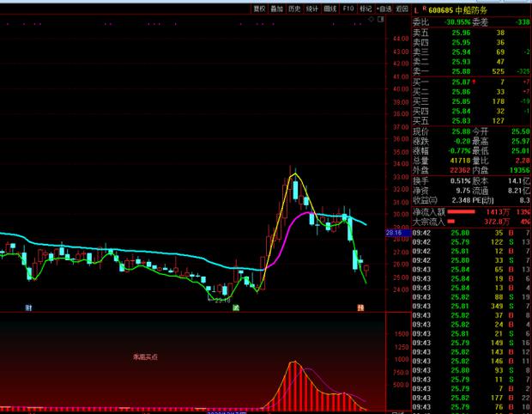Select the 卖五 25.96 order row
This screenshot has width=532, height=414.
click(x=471, y=33)
